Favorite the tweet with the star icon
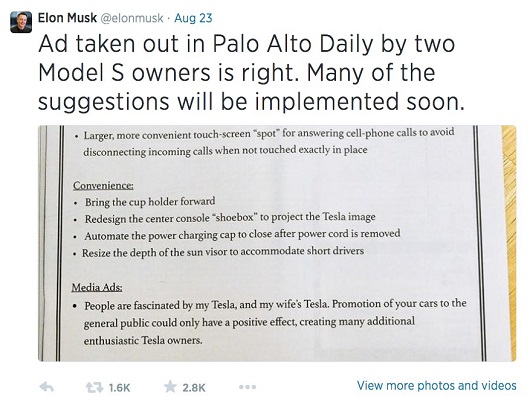This screenshot has height=397, width=530. tap(170, 387)
